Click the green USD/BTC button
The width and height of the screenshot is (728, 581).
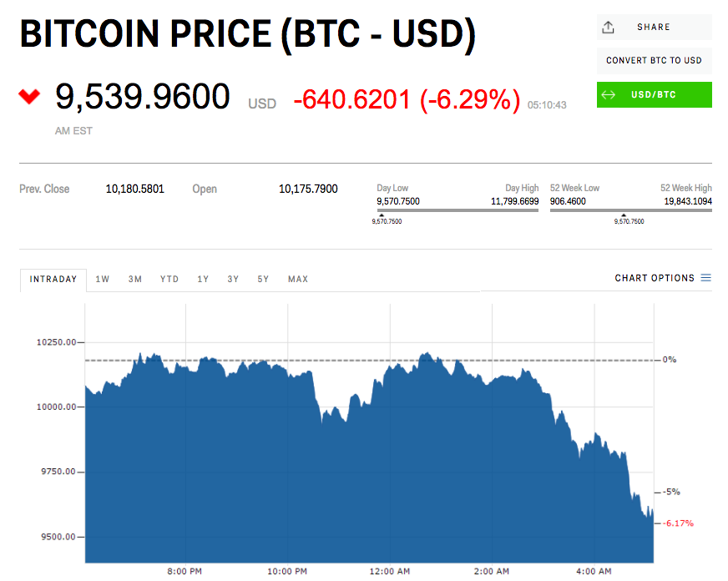click(x=655, y=95)
